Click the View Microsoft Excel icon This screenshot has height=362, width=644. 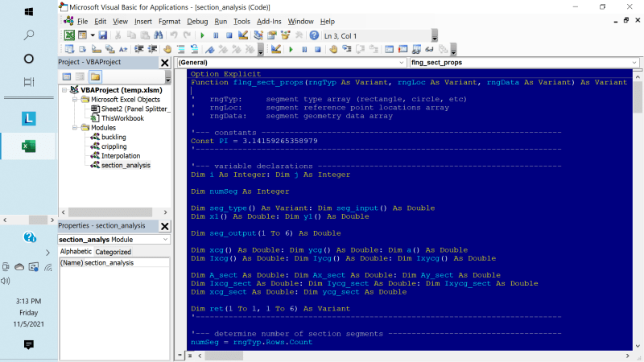69,35
